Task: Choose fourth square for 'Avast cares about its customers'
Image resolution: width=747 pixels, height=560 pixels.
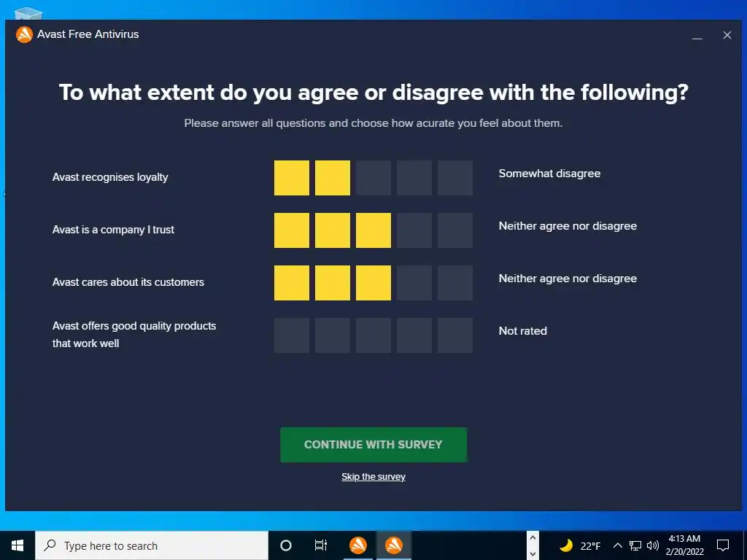Action: click(x=414, y=283)
